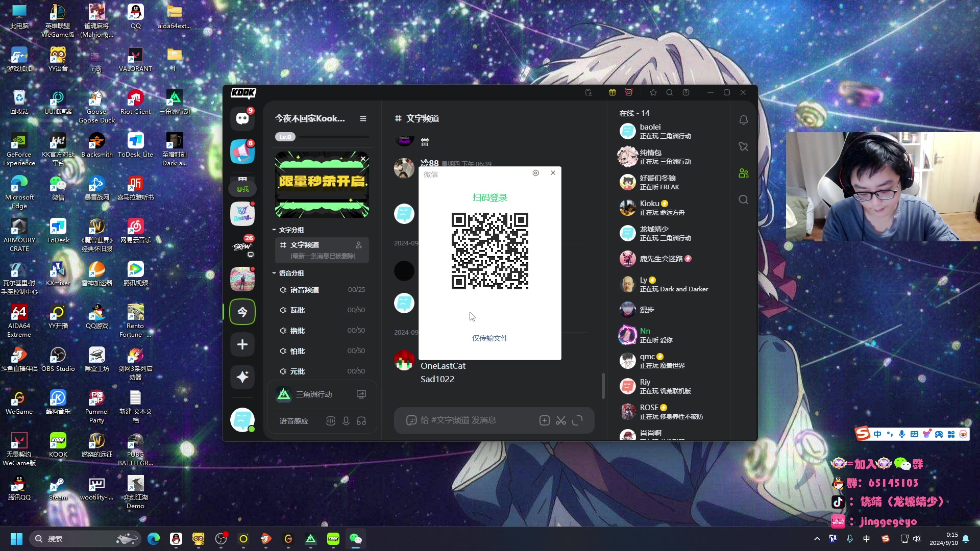
Task: Click the Windows Start button
Action: pyautogui.click(x=16, y=539)
